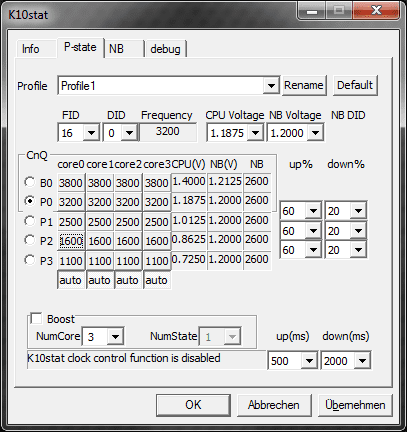This screenshot has height=432, width=407.
Task: Minimize the K10stat window
Action: (312, 10)
